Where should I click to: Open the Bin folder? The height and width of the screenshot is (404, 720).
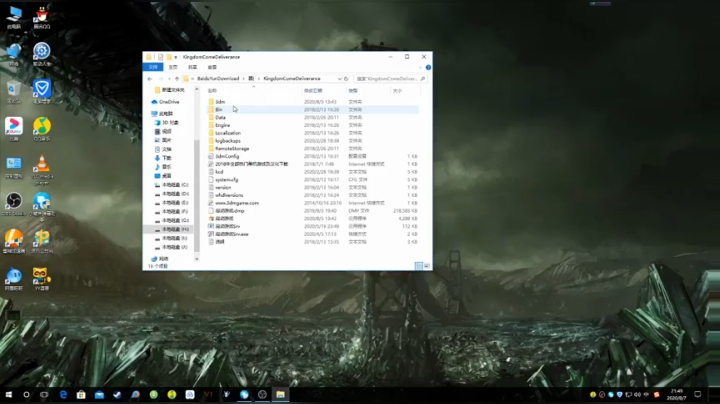click(221, 109)
